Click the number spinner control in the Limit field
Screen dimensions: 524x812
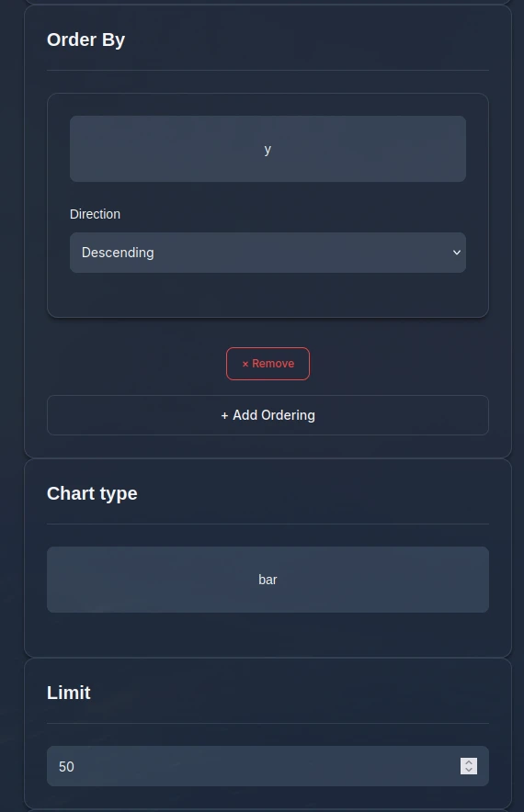(x=469, y=766)
